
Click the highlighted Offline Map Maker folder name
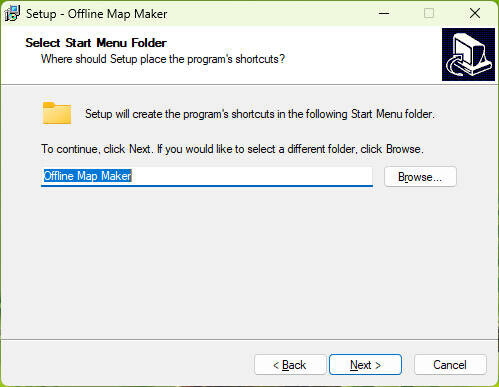[x=88, y=176]
